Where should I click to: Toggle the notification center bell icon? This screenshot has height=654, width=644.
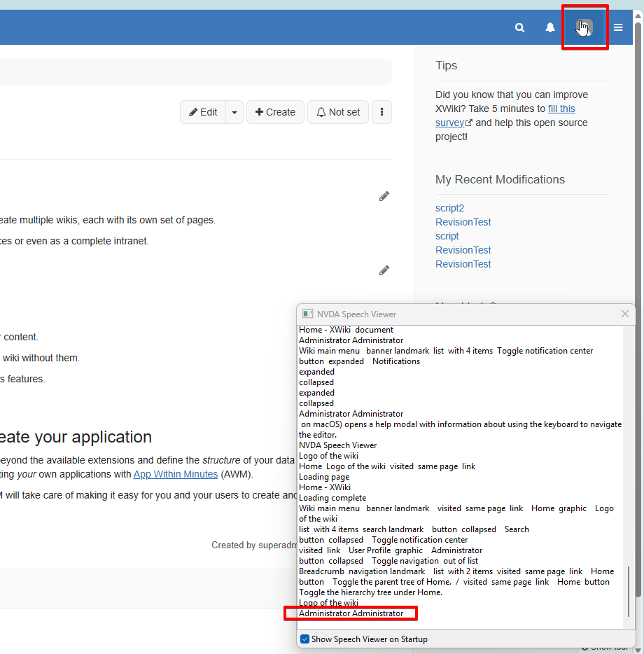click(x=550, y=27)
